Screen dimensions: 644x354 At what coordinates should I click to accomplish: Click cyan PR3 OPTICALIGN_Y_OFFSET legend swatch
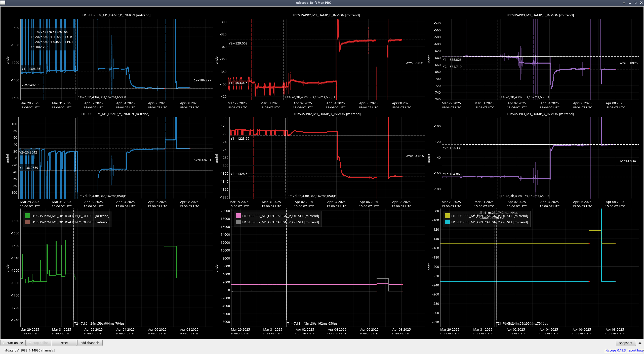click(447, 222)
